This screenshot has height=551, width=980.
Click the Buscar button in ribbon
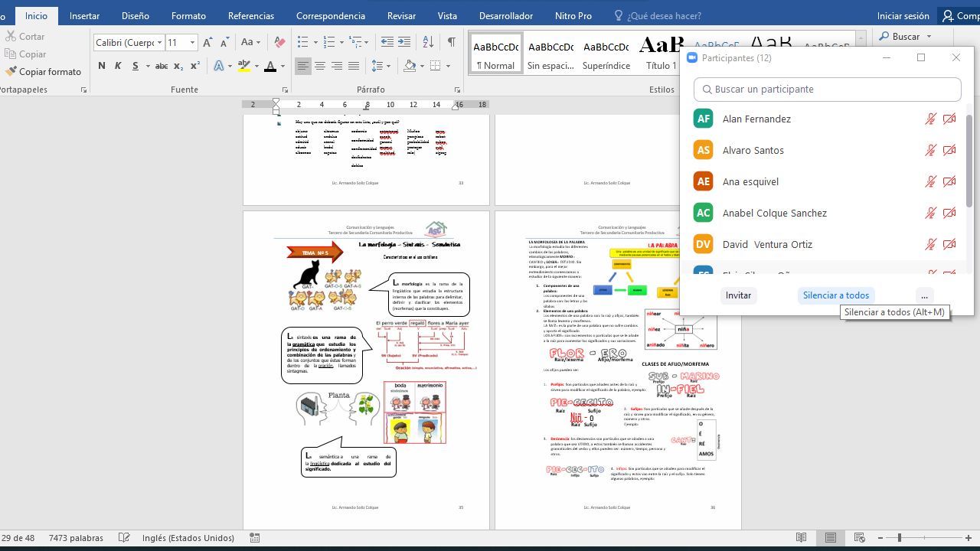pyautogui.click(x=906, y=36)
